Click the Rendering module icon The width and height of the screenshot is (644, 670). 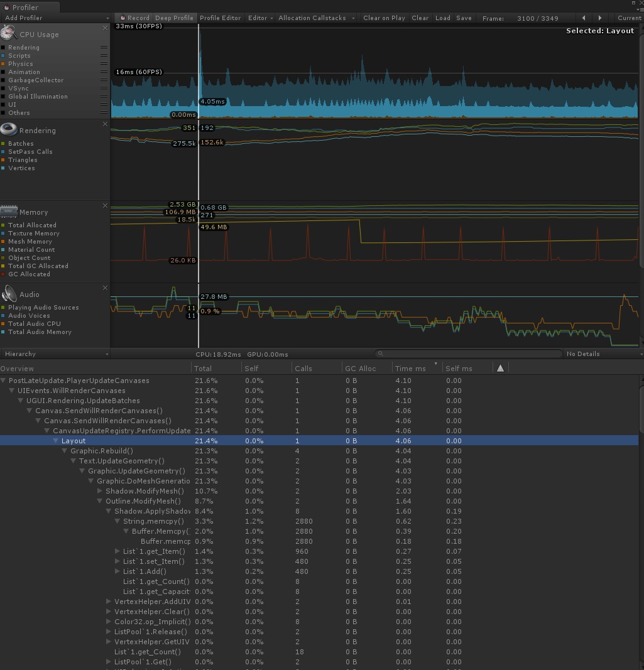pyautogui.click(x=7, y=129)
